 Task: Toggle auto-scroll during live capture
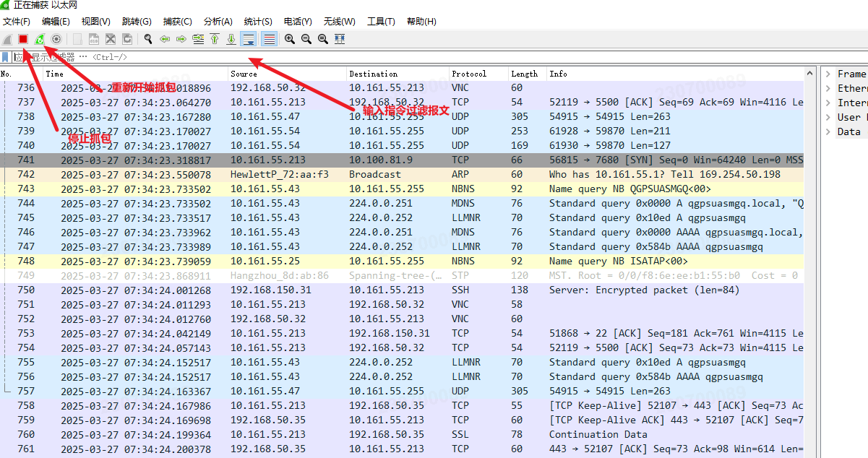(249, 39)
